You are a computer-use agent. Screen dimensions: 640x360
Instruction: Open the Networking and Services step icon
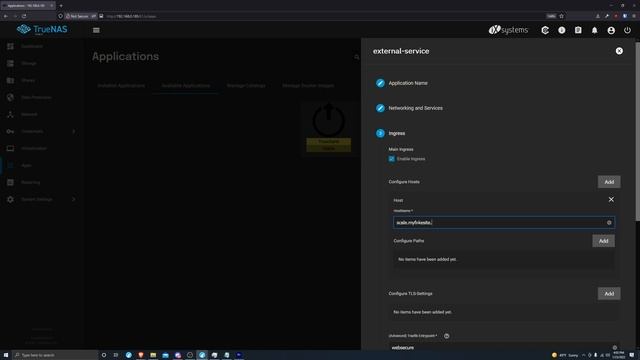(380, 108)
